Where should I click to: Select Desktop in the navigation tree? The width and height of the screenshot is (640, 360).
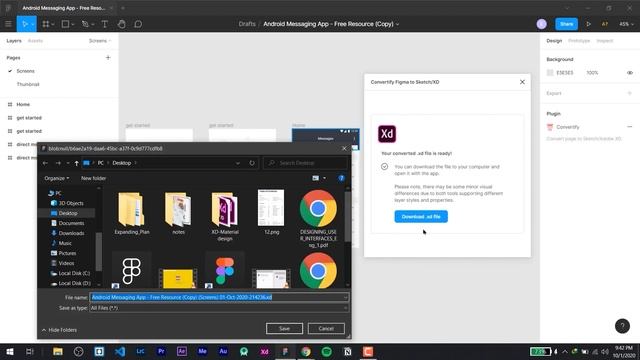click(67, 213)
